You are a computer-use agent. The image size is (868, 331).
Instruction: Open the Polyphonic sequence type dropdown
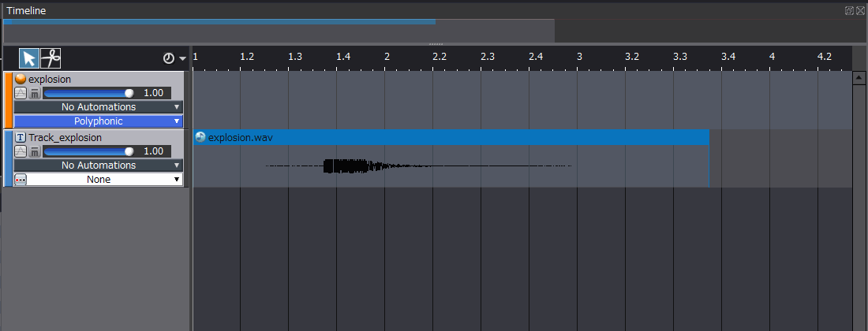(x=98, y=121)
